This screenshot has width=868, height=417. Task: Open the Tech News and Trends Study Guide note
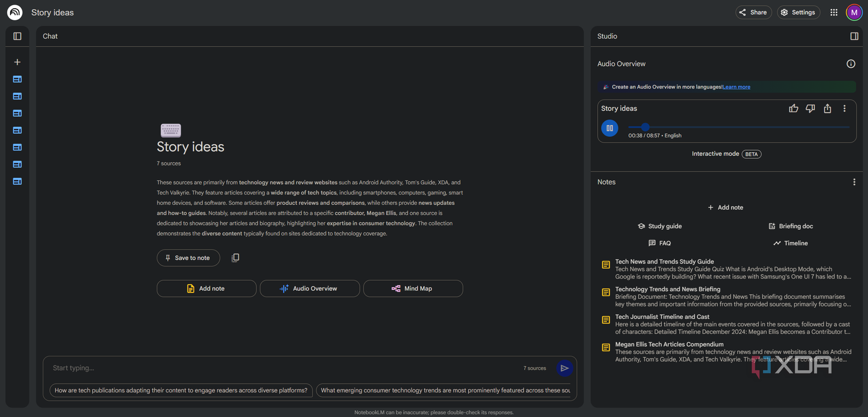(726, 269)
